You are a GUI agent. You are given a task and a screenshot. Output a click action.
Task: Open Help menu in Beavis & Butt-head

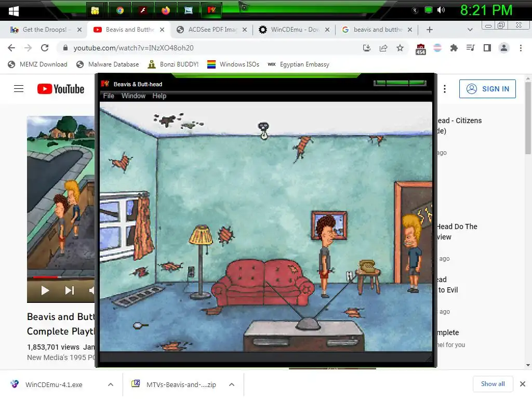click(159, 96)
